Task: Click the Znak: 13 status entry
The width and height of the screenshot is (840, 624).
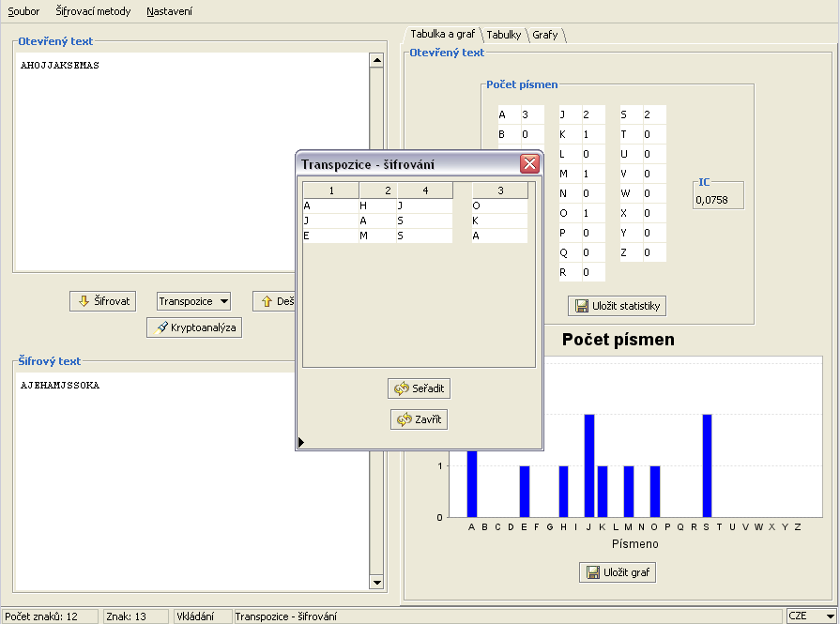Action: pos(135,616)
